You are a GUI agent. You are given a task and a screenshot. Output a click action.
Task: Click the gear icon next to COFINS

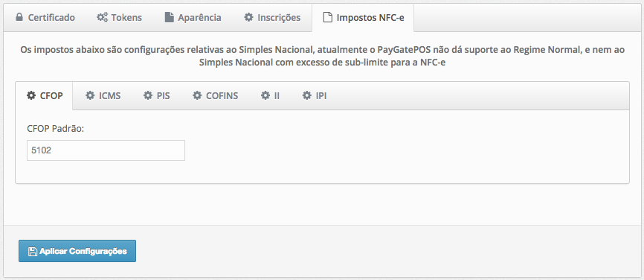click(197, 95)
